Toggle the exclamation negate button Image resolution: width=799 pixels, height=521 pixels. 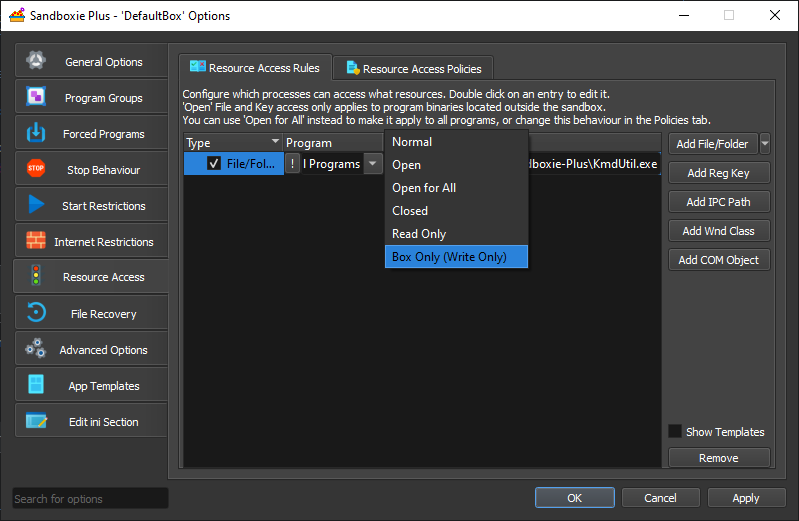point(292,164)
